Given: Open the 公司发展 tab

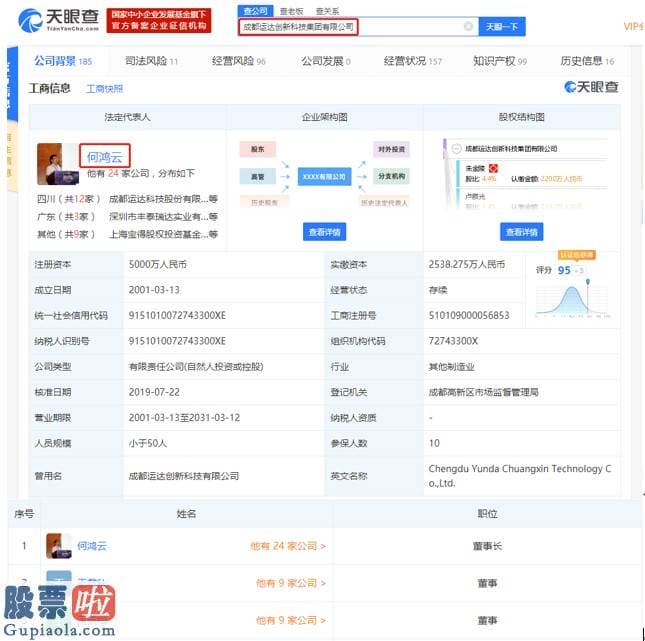Looking at the screenshot, I should tap(326, 61).
